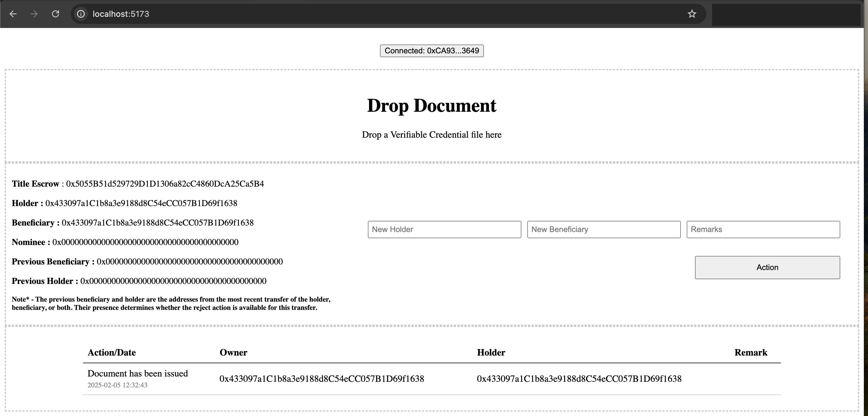Image resolution: width=868 pixels, height=416 pixels.
Task: Click the Remark column header
Action: pyautogui.click(x=750, y=352)
